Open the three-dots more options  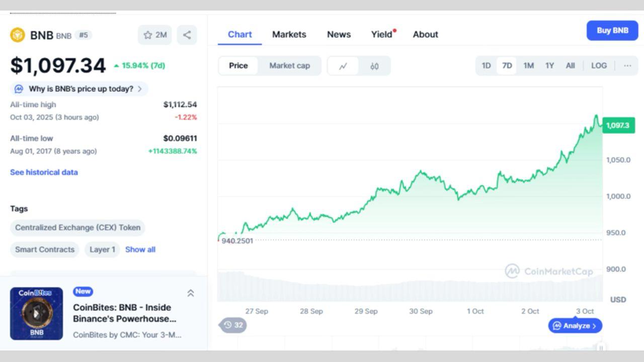point(627,66)
